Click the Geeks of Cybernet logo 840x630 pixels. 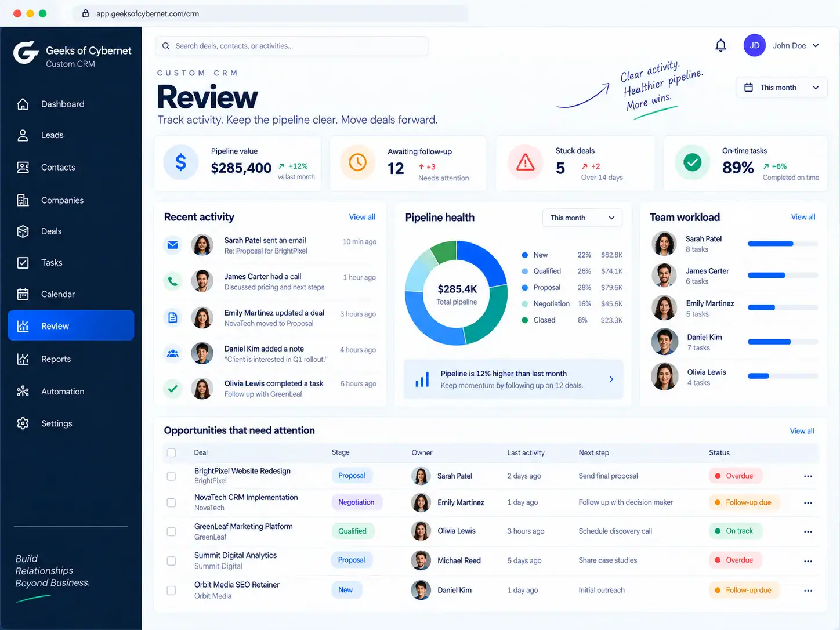tap(26, 53)
